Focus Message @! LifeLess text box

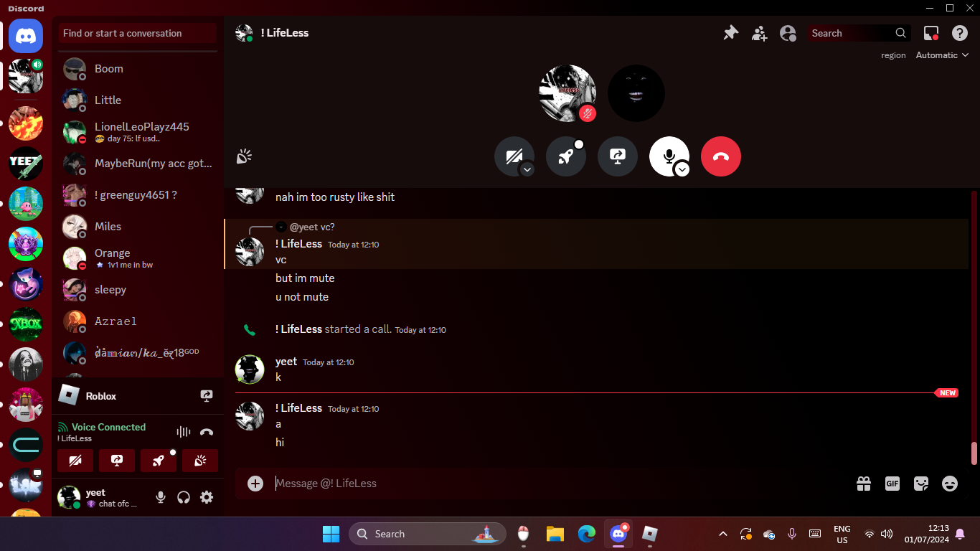point(560,484)
